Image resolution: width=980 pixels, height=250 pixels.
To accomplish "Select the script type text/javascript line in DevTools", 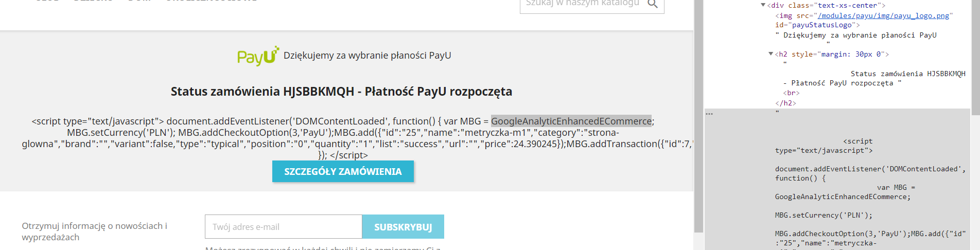I will coord(824,146).
